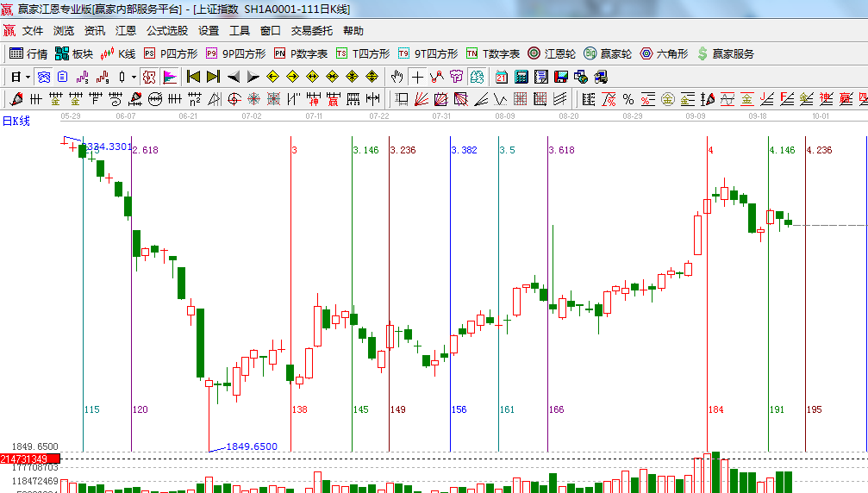Click the hand pan tool icon
868x493 pixels.
coord(397,77)
